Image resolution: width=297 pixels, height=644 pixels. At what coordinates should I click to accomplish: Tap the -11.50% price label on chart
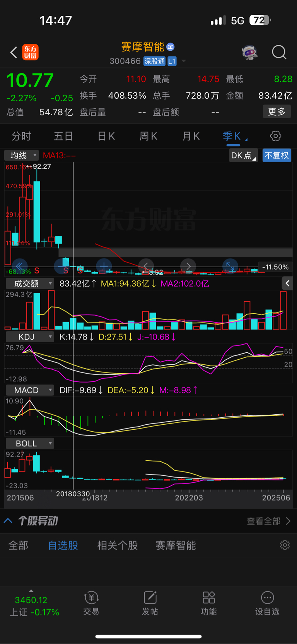tap(275, 267)
